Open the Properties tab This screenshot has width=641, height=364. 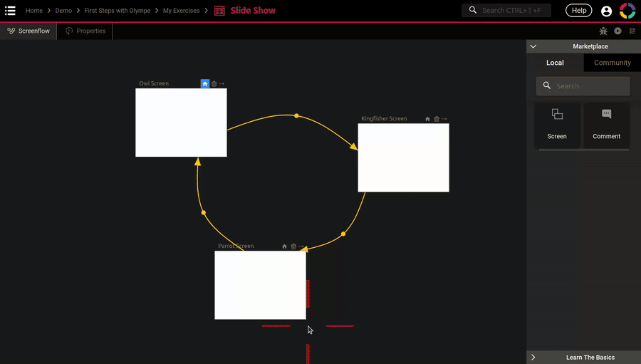85,31
